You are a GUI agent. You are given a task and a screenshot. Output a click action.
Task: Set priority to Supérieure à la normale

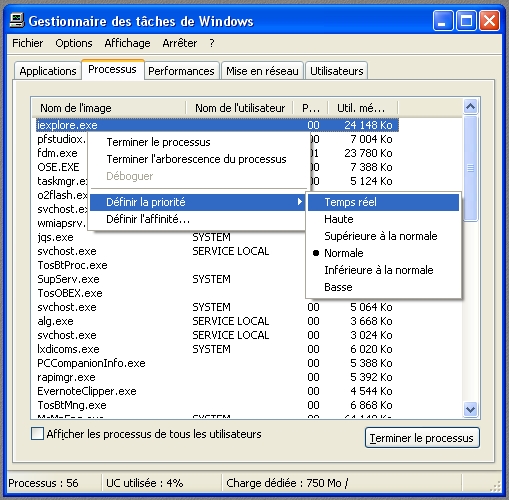(x=383, y=236)
